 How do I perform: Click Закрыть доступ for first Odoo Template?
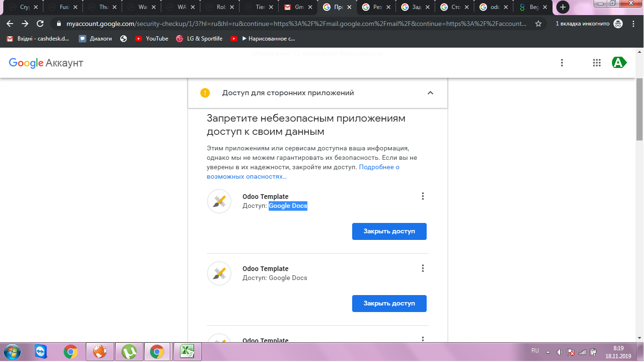tap(389, 231)
